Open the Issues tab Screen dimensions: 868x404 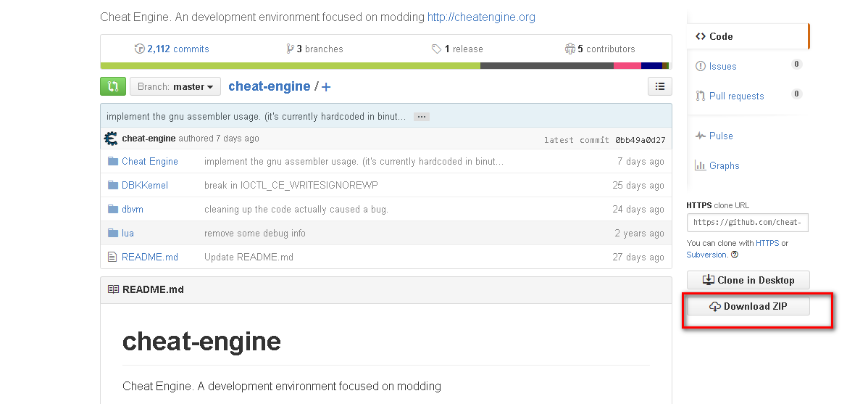click(x=722, y=66)
